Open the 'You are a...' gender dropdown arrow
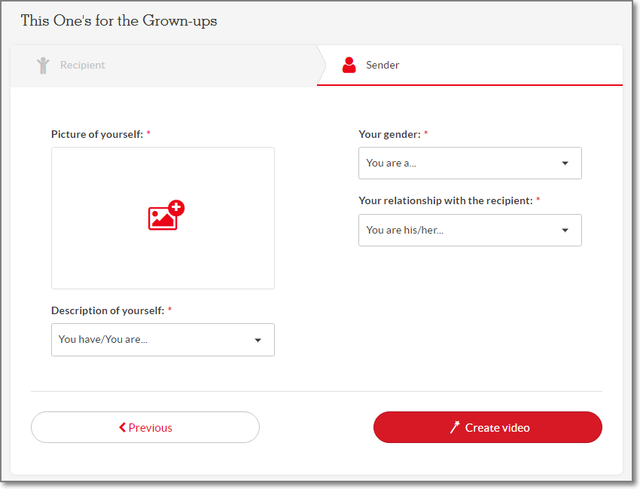 tap(564, 163)
